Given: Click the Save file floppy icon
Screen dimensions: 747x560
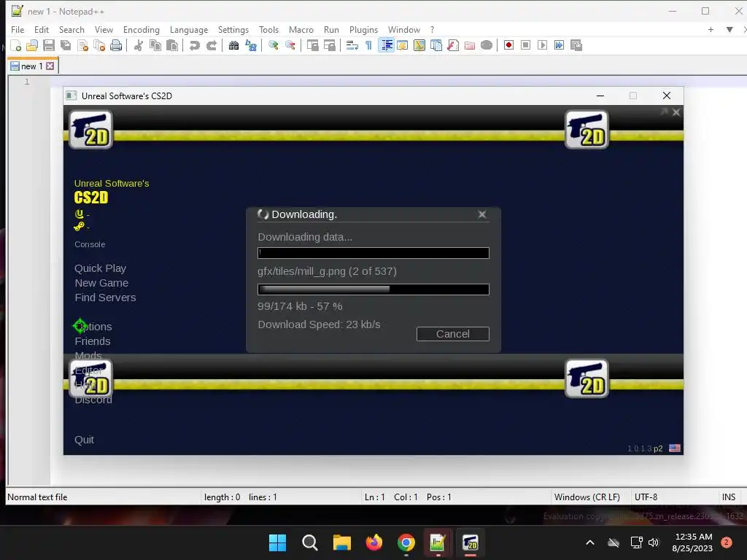Looking at the screenshot, I should [49, 45].
